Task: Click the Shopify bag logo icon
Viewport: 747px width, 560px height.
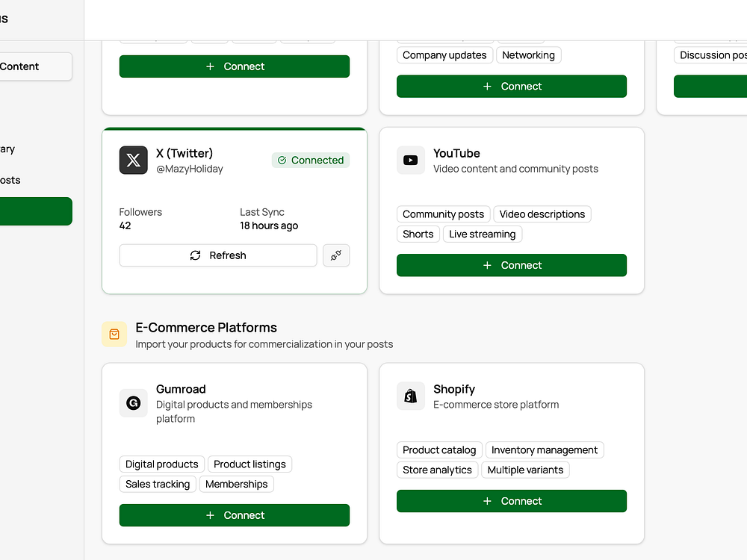Action: (410, 396)
